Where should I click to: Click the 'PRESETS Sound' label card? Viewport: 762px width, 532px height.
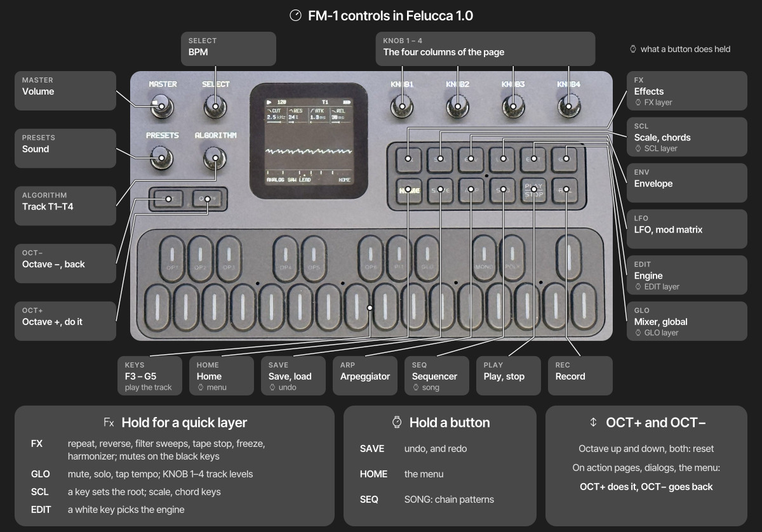pyautogui.click(x=65, y=149)
